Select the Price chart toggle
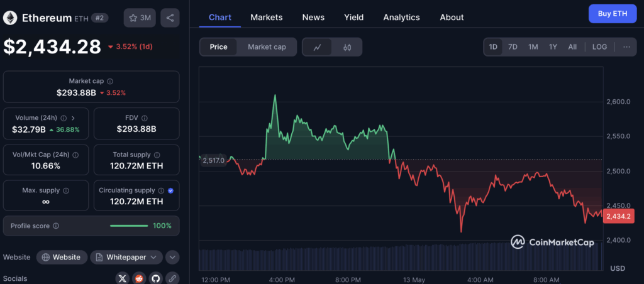The image size is (644, 284). click(218, 46)
